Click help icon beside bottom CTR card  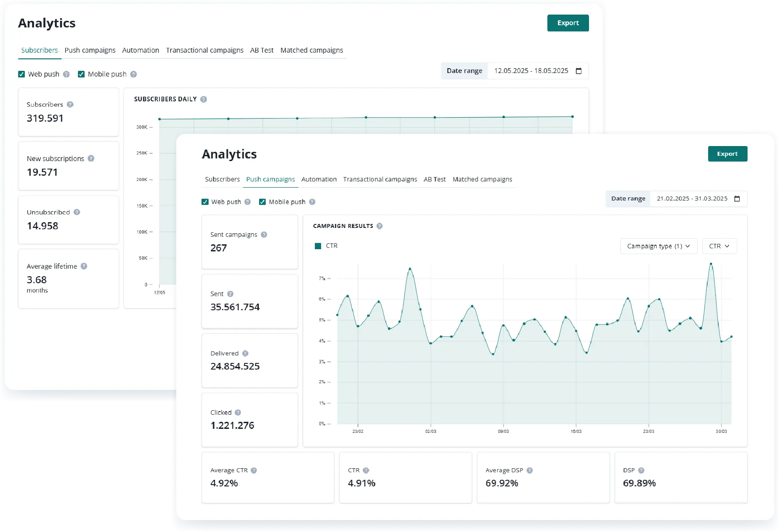point(366,470)
